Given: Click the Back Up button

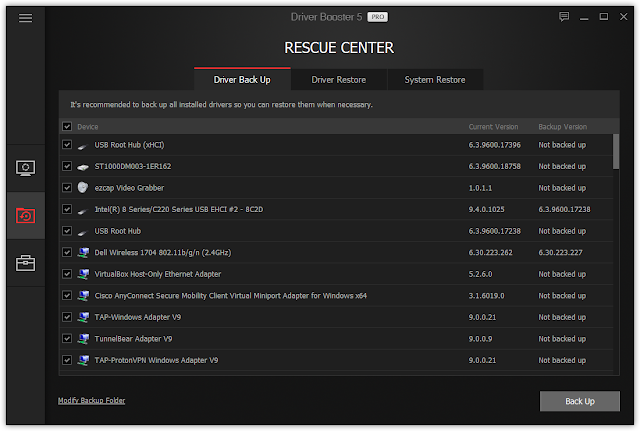Looking at the screenshot, I should (x=580, y=401).
